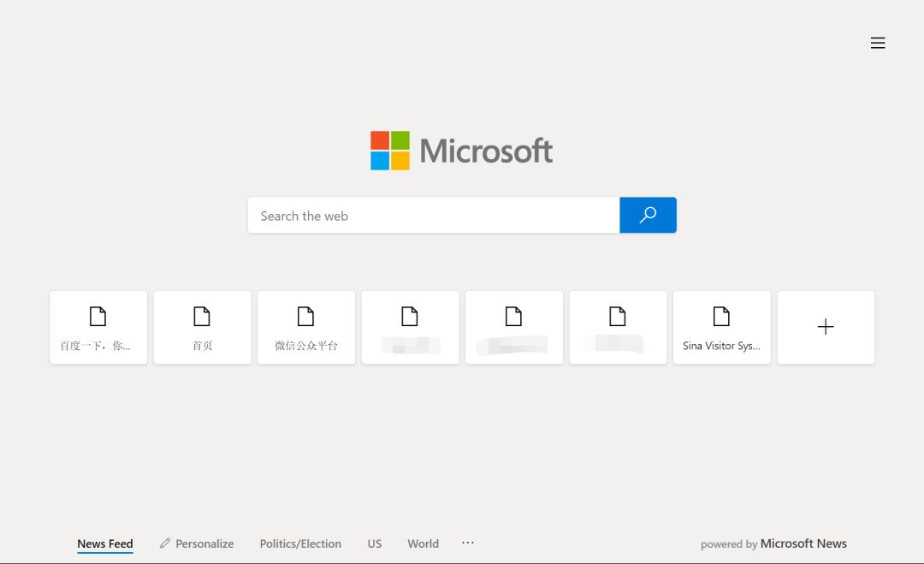Click the magnifying glass search button
The height and width of the screenshot is (564, 924).
tap(648, 215)
